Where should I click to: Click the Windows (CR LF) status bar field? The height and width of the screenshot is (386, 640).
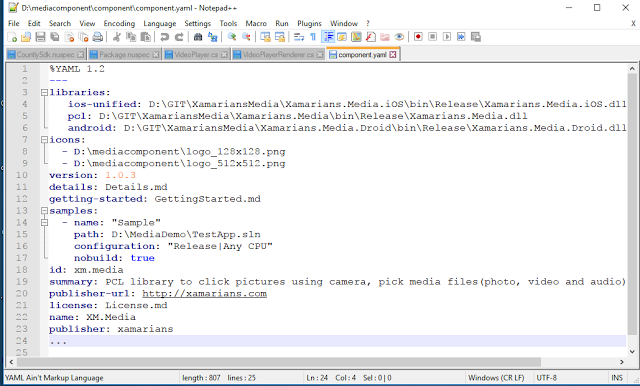(496, 378)
